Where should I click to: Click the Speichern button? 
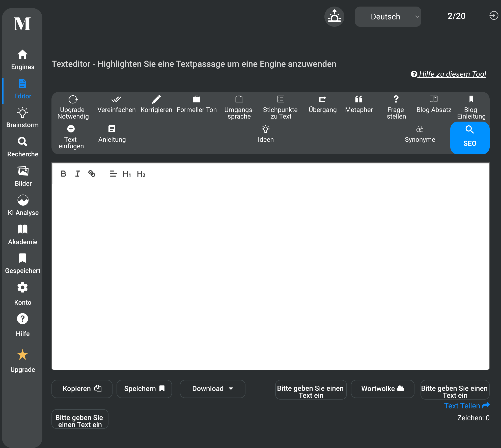[144, 389]
